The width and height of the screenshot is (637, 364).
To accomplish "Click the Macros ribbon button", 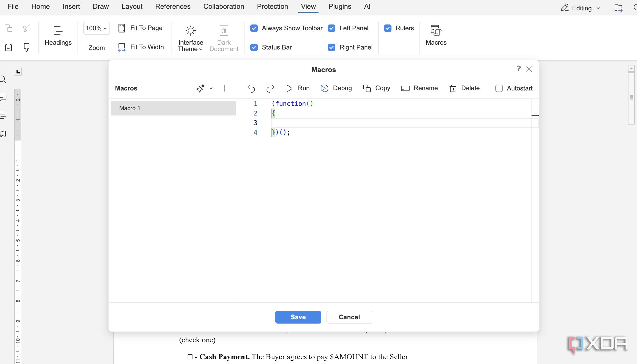I will (436, 36).
